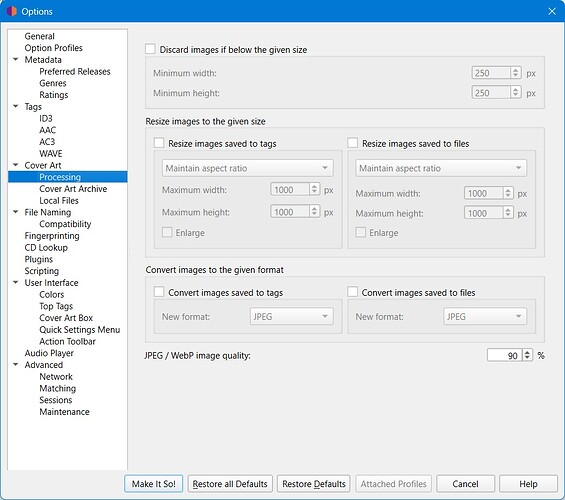Collapse the User Interface tree section
The width and height of the screenshot is (565, 500).
tap(15, 282)
